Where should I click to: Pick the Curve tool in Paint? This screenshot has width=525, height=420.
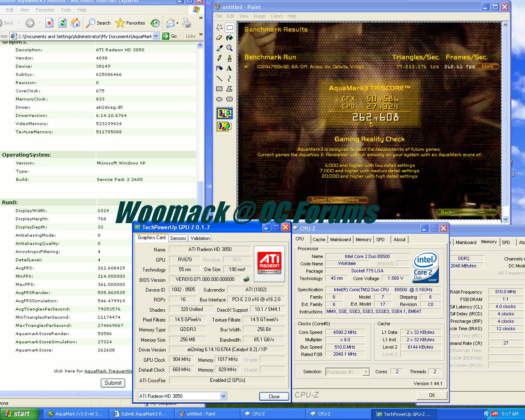(230, 78)
